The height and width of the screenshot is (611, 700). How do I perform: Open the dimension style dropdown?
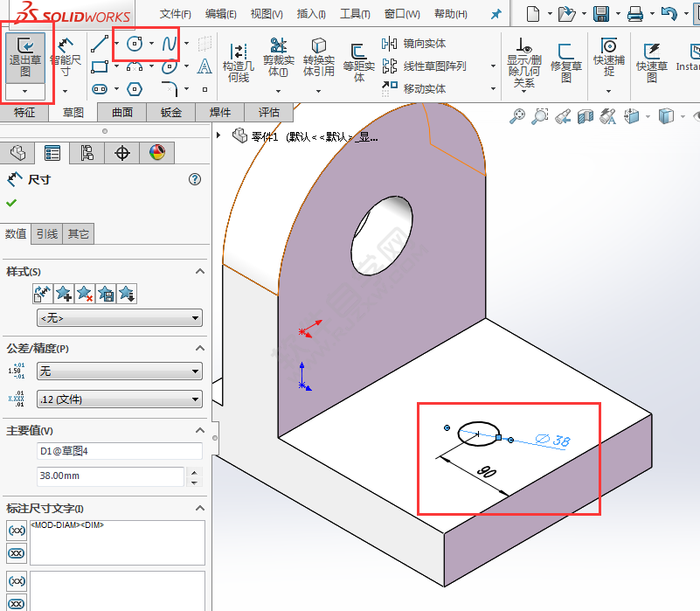coord(119,318)
